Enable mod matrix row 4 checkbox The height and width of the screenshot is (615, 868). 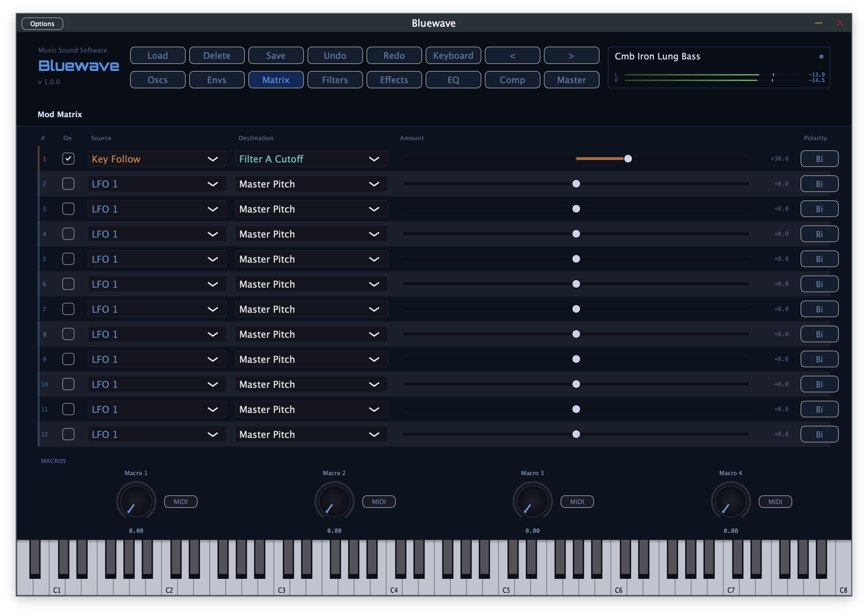(68, 234)
